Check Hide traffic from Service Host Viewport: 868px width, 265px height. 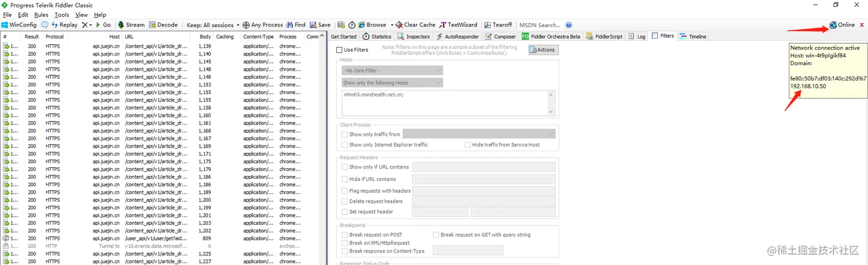[468, 145]
